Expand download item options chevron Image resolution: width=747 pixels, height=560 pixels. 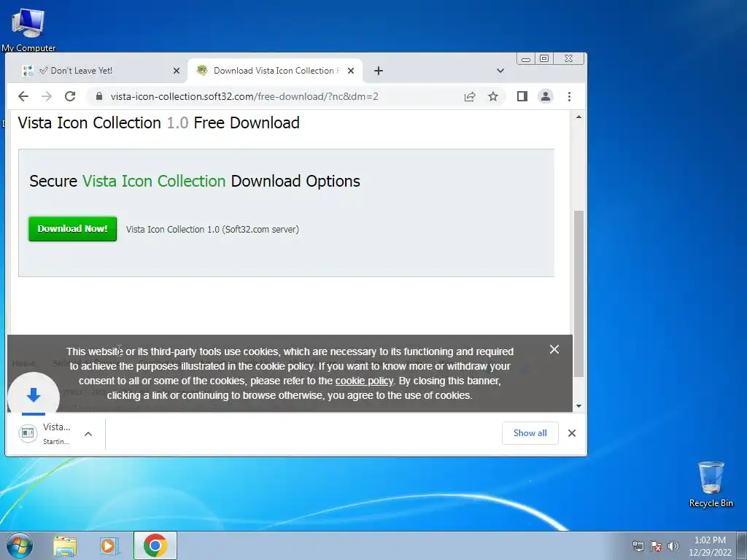pyautogui.click(x=88, y=434)
